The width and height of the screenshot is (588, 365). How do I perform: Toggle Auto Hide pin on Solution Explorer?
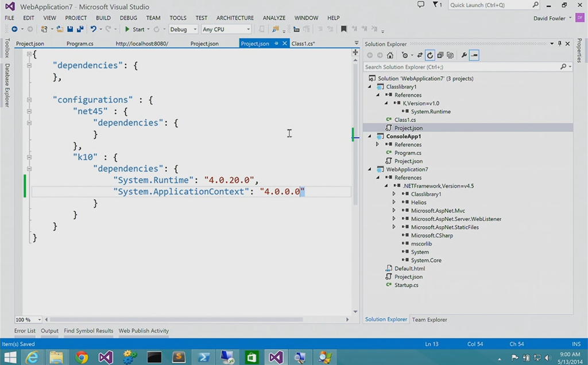point(559,44)
